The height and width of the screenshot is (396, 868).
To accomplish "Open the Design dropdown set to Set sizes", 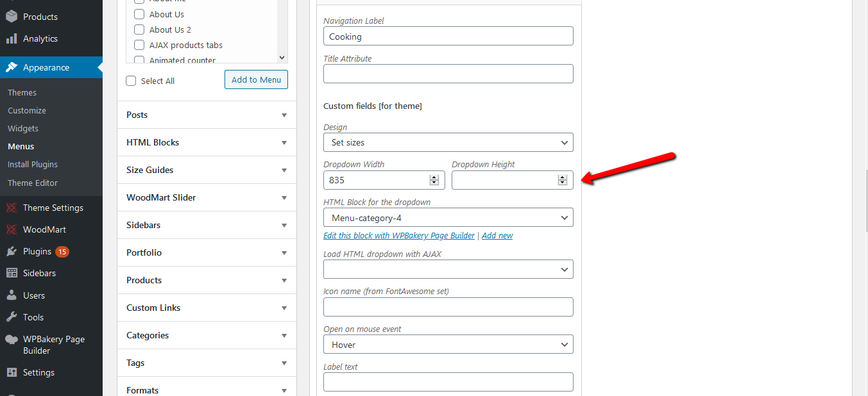I will pyautogui.click(x=448, y=142).
